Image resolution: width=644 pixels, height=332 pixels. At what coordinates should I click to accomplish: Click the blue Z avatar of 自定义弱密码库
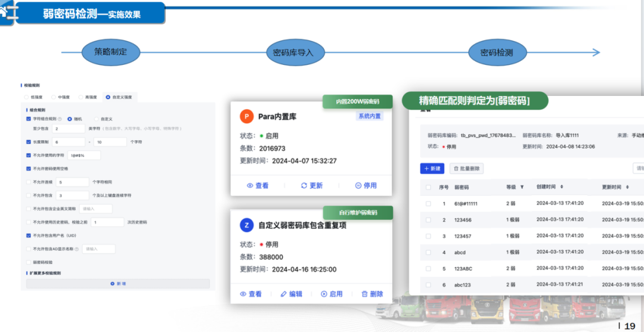pyautogui.click(x=246, y=225)
